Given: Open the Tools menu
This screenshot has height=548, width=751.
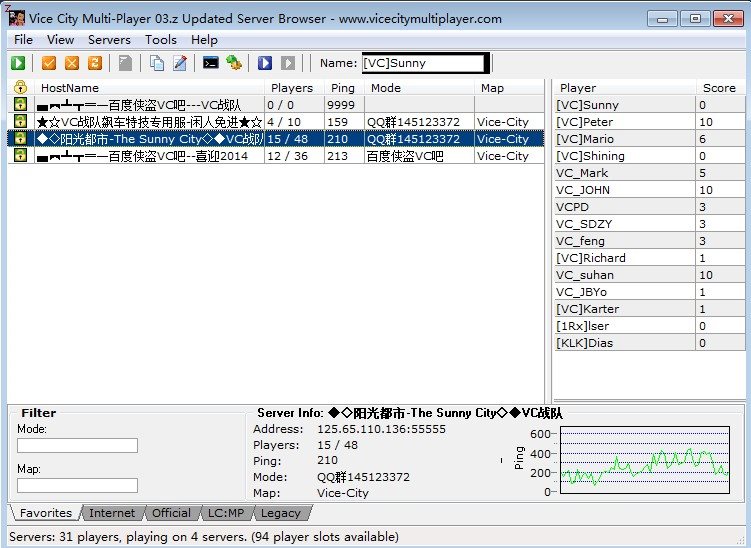Looking at the screenshot, I should click(161, 40).
